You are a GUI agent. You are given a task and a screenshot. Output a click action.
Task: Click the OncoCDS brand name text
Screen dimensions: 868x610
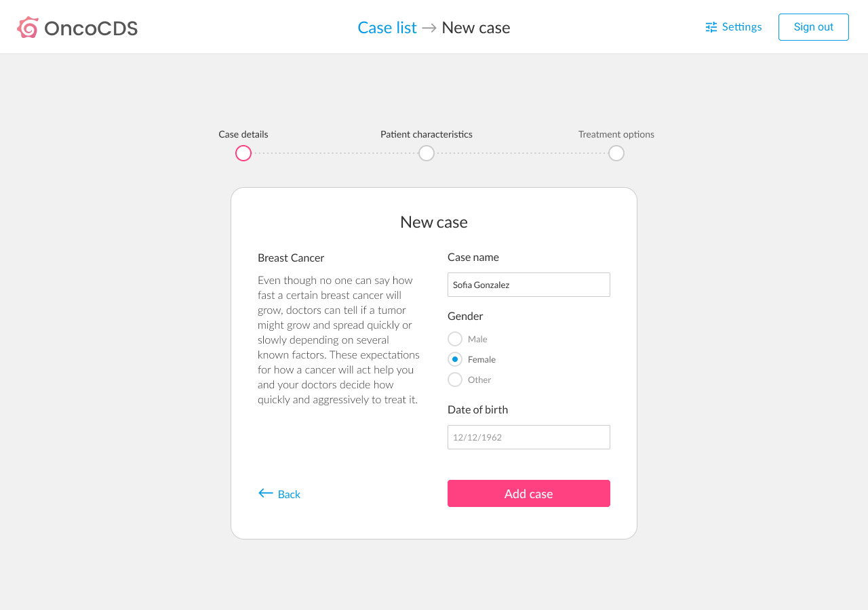(91, 28)
